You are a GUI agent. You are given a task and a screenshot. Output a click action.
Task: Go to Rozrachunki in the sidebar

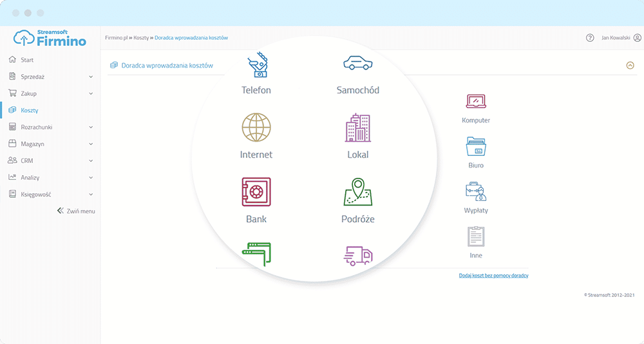click(x=35, y=127)
